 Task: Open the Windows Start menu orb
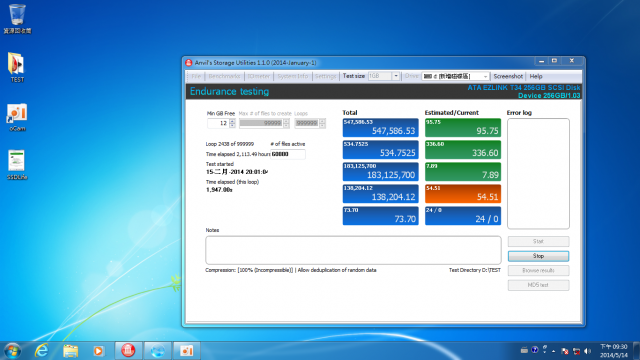[x=12, y=351]
